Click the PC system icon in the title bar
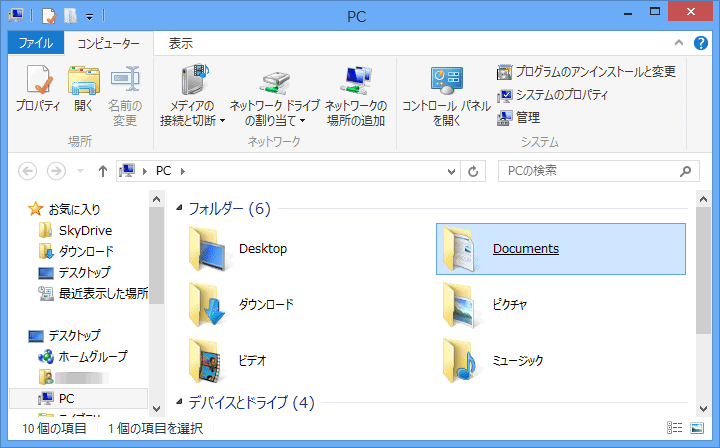The image size is (720, 448). click(16, 16)
